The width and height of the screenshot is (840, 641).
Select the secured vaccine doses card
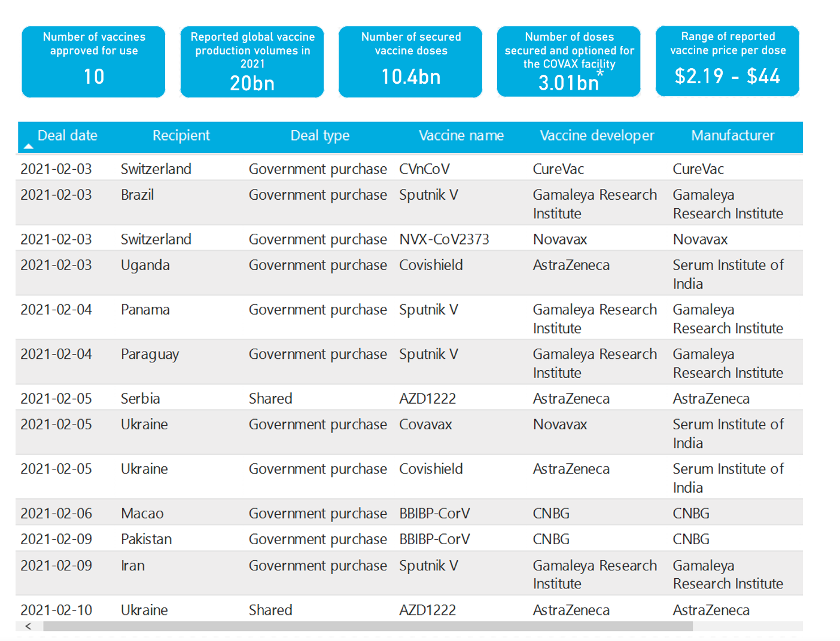[410, 62]
